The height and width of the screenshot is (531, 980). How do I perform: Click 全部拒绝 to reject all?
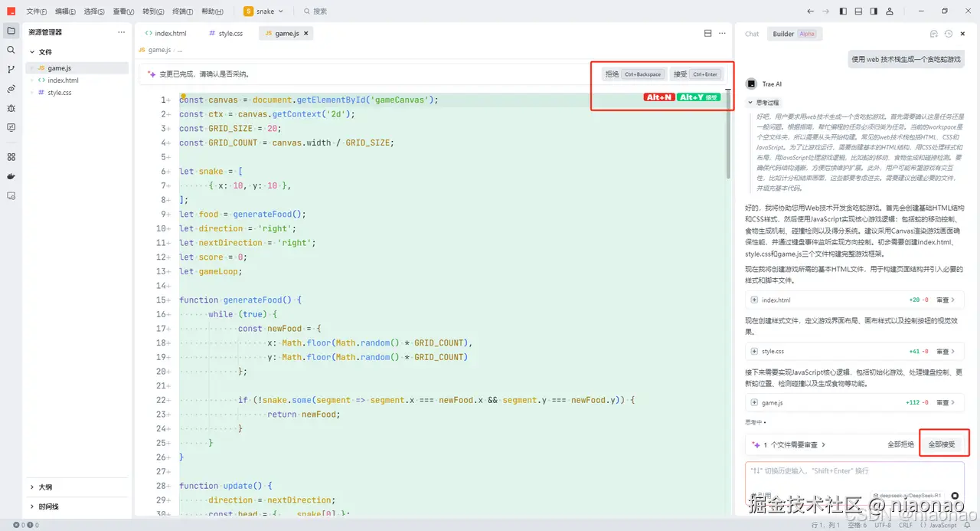[x=900, y=444]
